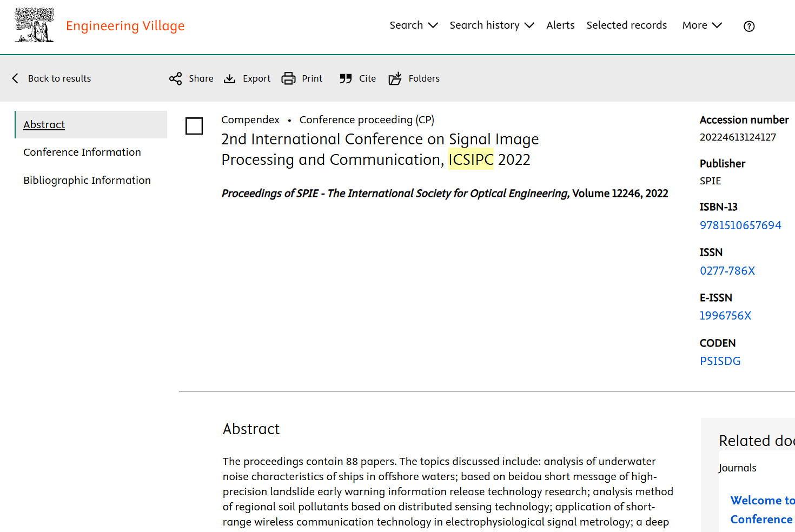Go to Alerts

click(560, 25)
